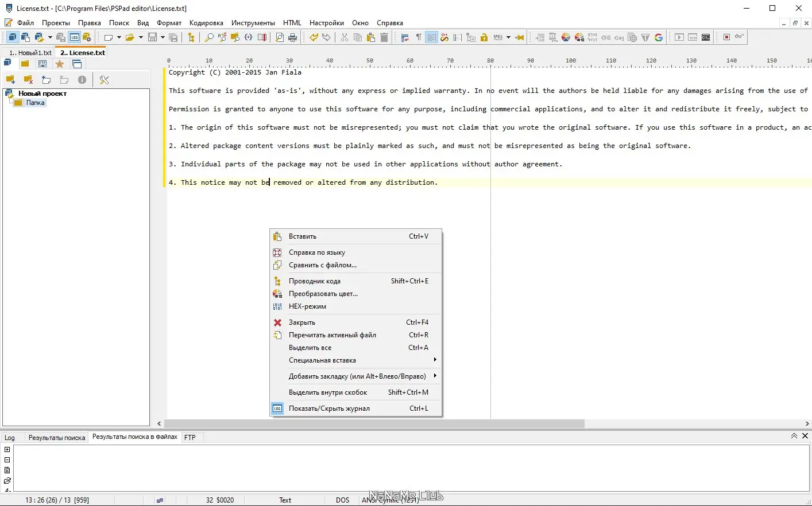Click remove folder icon in project panel
Screen dimensions: 812x506
[x=28, y=80]
